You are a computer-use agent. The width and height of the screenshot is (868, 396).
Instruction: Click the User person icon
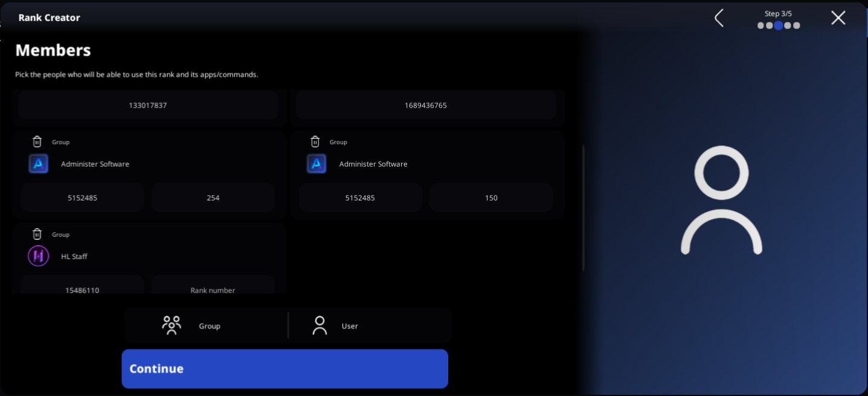point(320,325)
